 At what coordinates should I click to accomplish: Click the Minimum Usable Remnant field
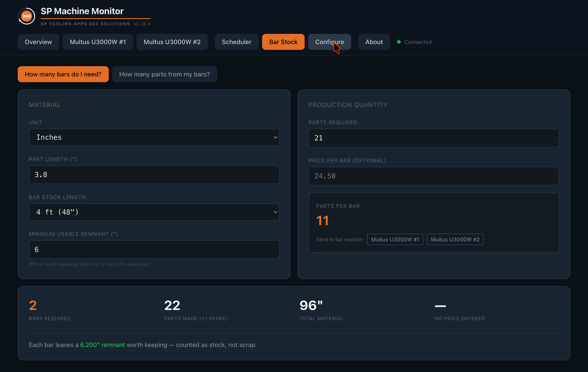pos(154,250)
